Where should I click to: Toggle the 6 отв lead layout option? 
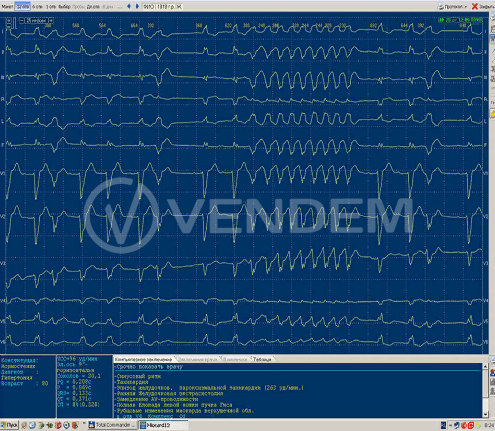37,7
